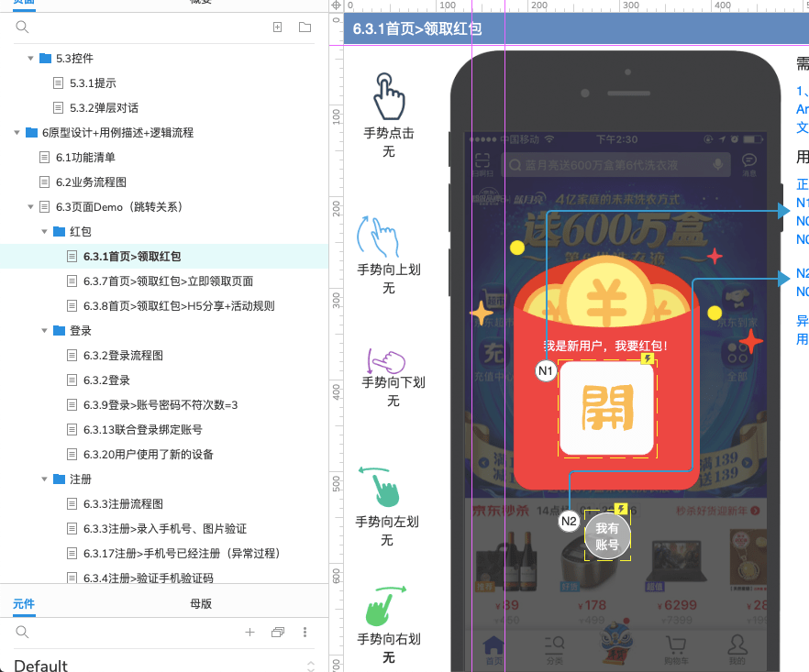Open page 5.3.1提示
Image resolution: width=809 pixels, height=672 pixels.
[93, 83]
